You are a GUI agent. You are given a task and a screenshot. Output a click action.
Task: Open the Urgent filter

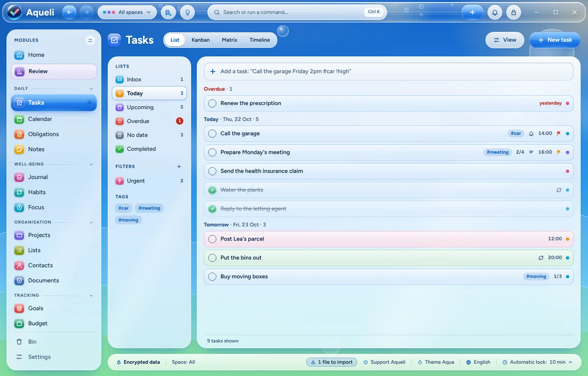click(149, 181)
